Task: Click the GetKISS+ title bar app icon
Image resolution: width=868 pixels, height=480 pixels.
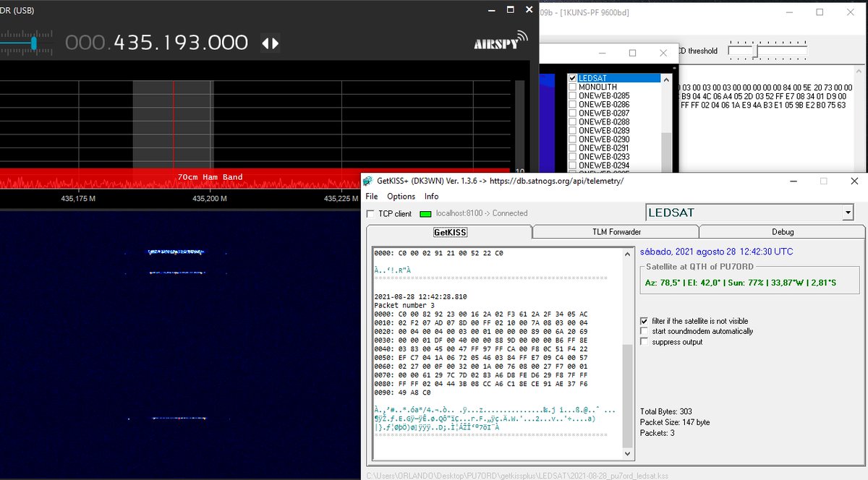Action: click(x=369, y=181)
